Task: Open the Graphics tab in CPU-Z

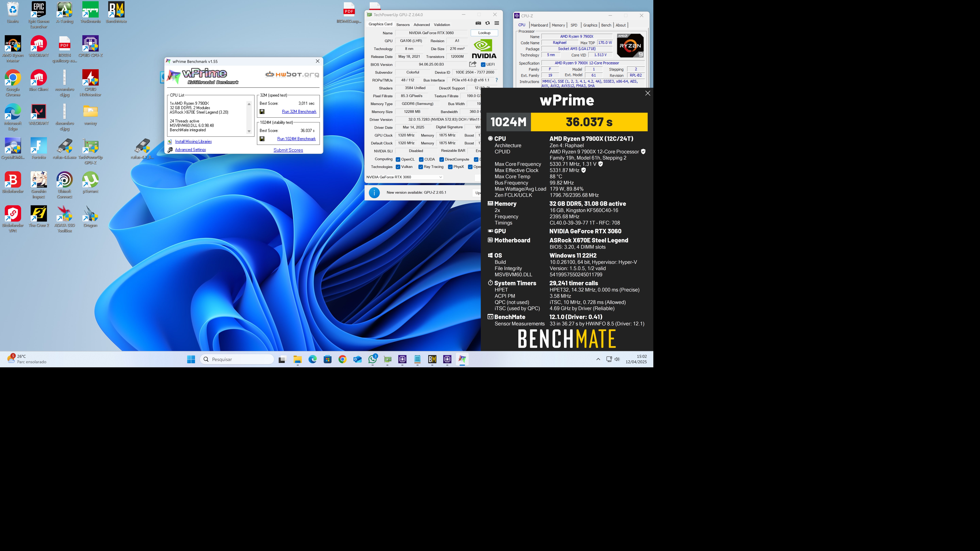Action: pyautogui.click(x=590, y=25)
